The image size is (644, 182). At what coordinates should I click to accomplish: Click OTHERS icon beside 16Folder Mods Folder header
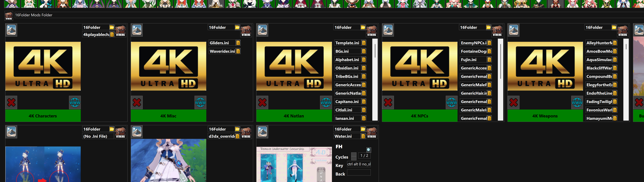coord(9,16)
